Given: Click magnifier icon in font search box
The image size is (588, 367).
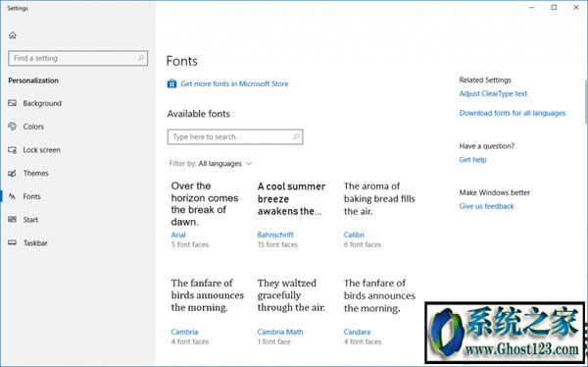Looking at the screenshot, I should point(296,136).
